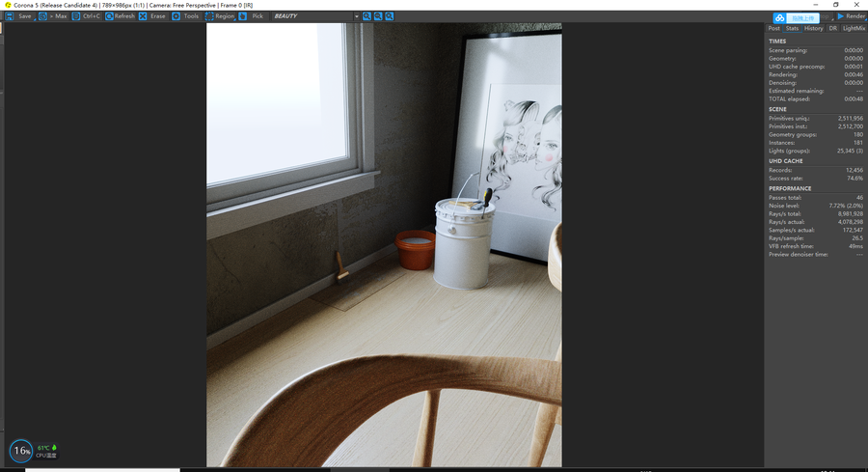Select the Rays/sample value 26.5

pos(857,237)
